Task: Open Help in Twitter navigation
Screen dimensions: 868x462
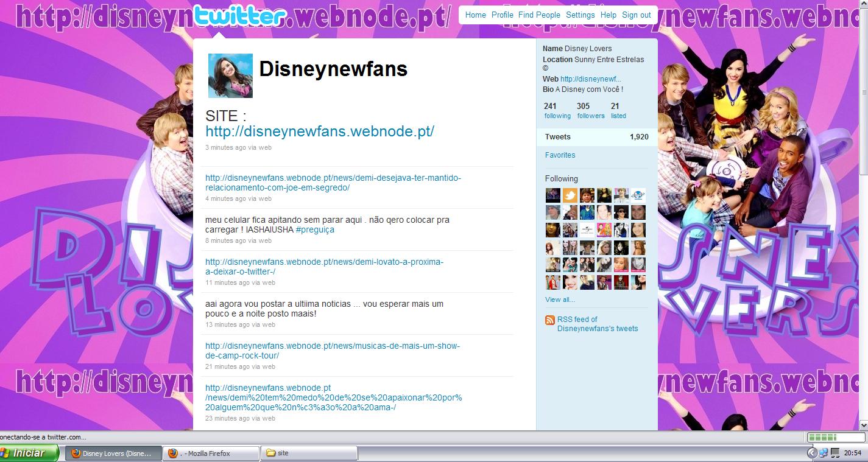Action: click(x=609, y=15)
